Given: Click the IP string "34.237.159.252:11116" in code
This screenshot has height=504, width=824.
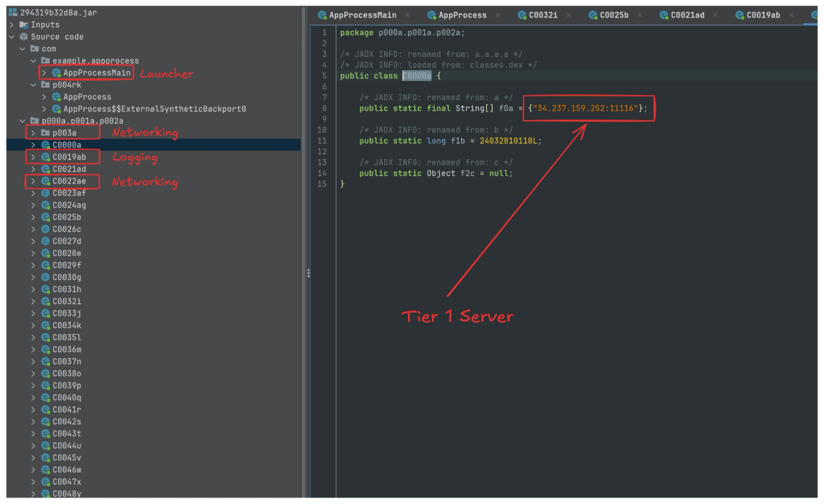Looking at the screenshot, I should pyautogui.click(x=586, y=108).
